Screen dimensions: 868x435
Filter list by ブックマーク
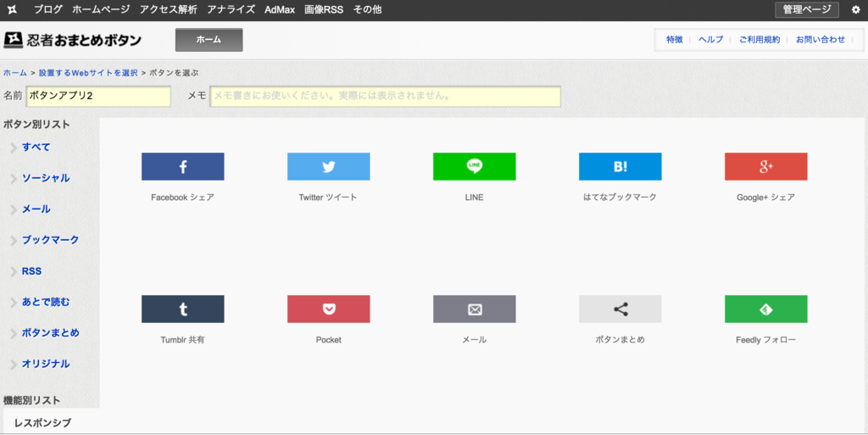50,240
